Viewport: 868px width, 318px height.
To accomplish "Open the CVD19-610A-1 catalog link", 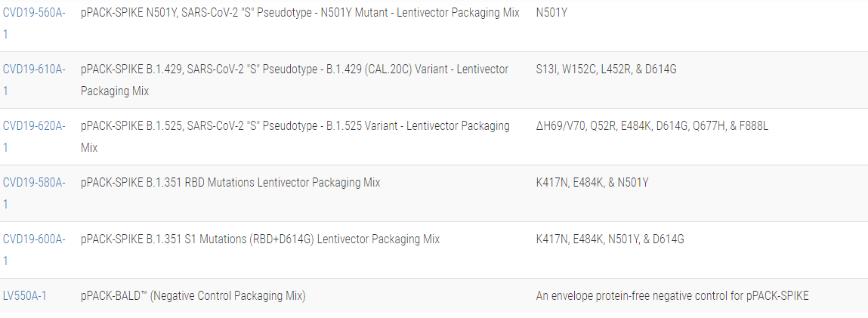I will point(34,69).
